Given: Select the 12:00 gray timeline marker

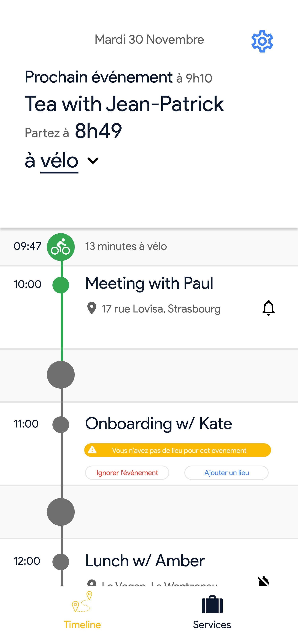Looking at the screenshot, I should [61, 562].
